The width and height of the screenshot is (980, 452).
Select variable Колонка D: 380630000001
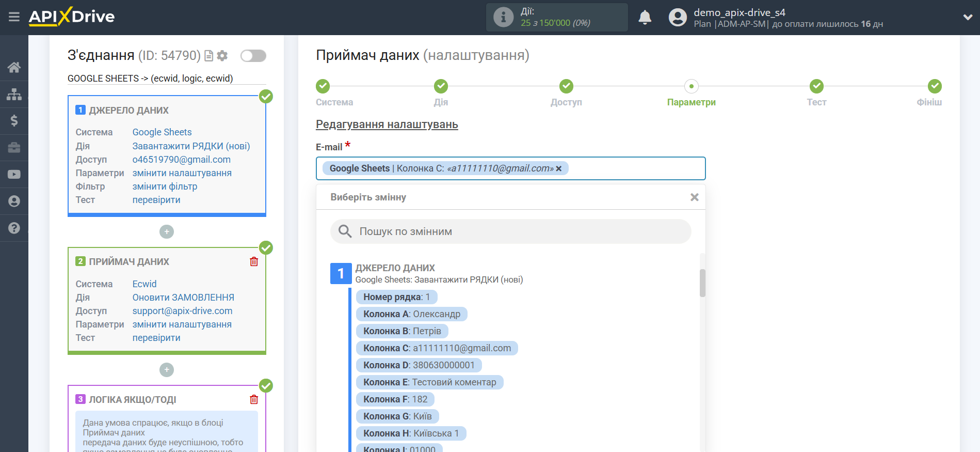(x=419, y=365)
